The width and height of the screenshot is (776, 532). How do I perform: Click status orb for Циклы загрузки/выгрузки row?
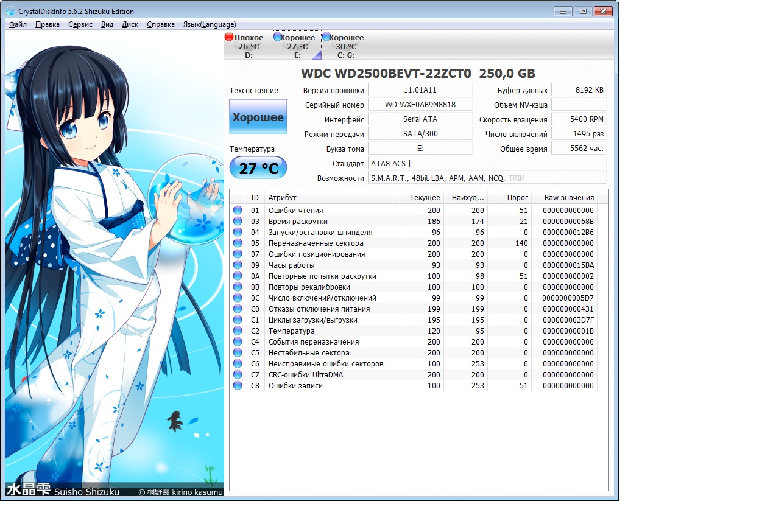point(238,320)
